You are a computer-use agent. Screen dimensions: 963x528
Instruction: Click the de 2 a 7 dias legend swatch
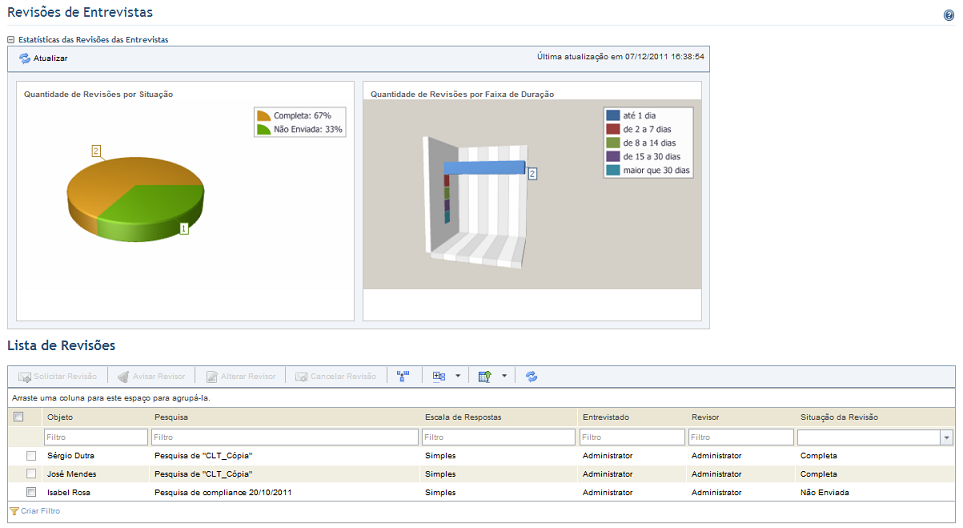coord(613,129)
